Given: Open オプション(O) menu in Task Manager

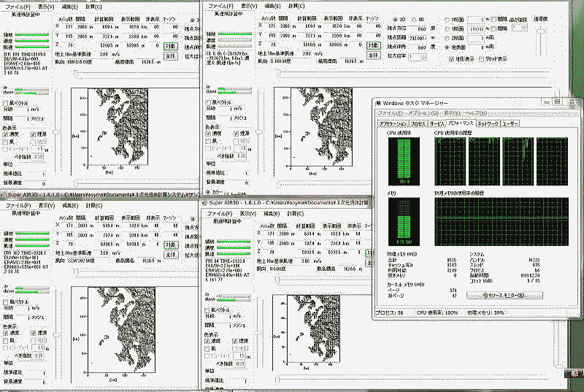Looking at the screenshot, I should pos(423,114).
